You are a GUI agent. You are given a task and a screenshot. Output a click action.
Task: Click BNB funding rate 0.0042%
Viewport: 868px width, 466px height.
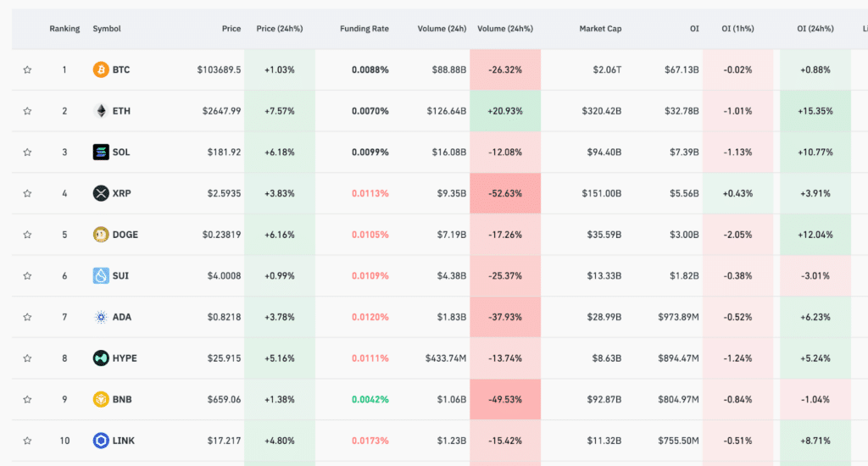pyautogui.click(x=370, y=400)
